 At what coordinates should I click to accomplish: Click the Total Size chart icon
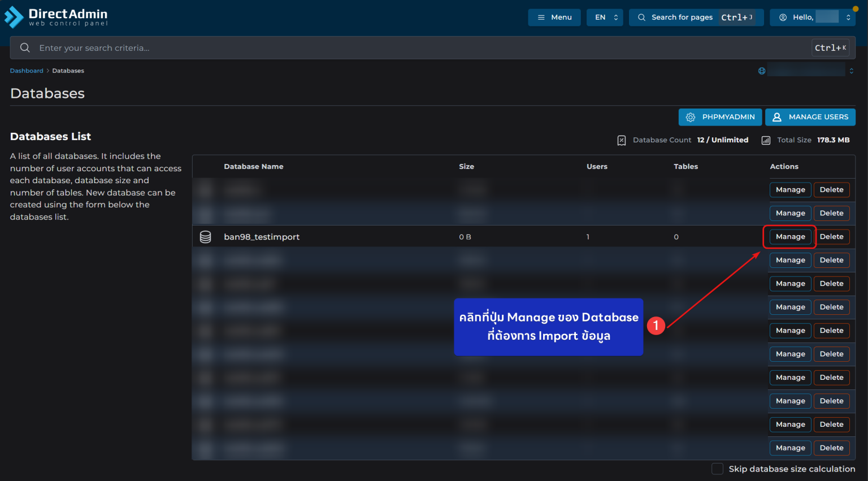click(x=766, y=140)
